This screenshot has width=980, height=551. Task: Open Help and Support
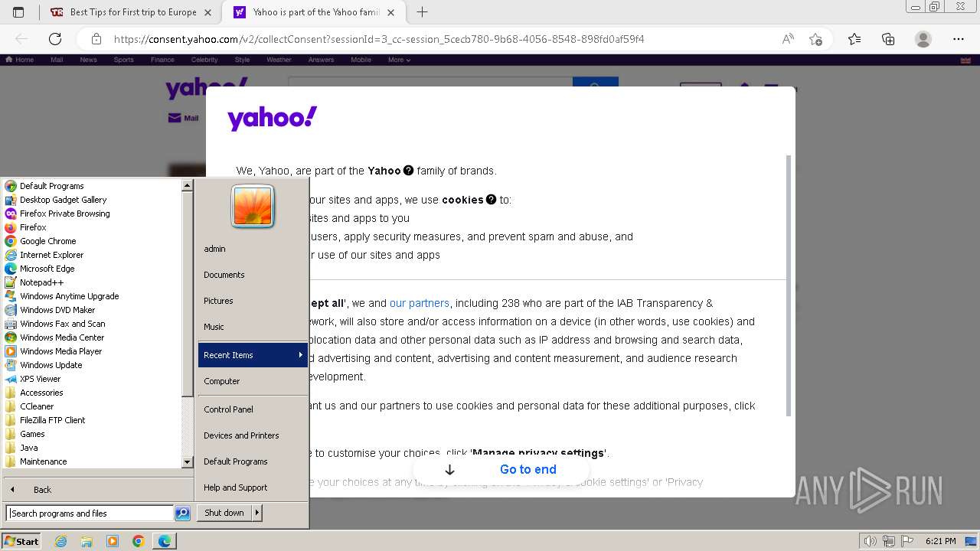click(x=253, y=487)
